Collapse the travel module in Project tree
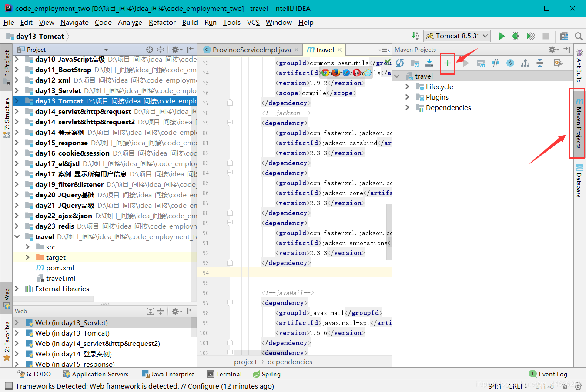586x392 pixels. click(17, 236)
